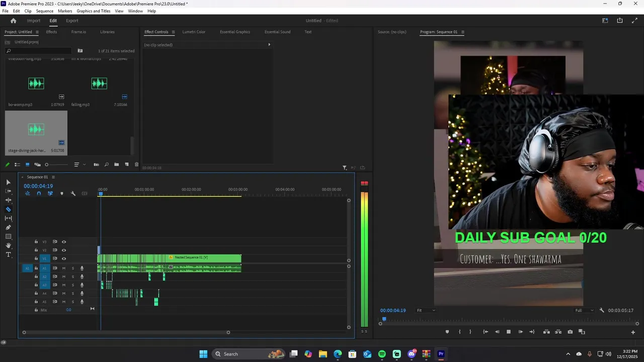Click Mark Out in Program monitor
Screen dimensions: 644x362
pyautogui.click(x=470, y=332)
